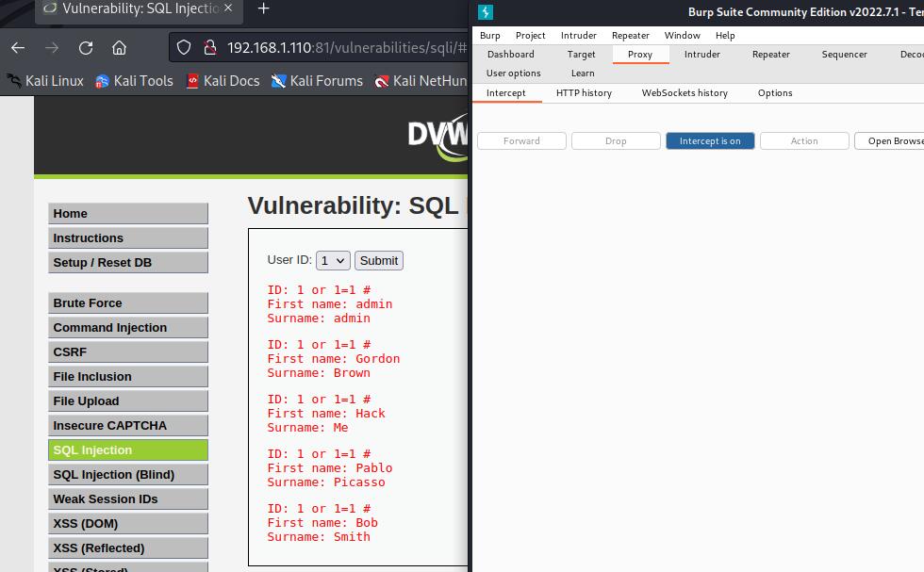Switch to the Target tab

coord(581,55)
